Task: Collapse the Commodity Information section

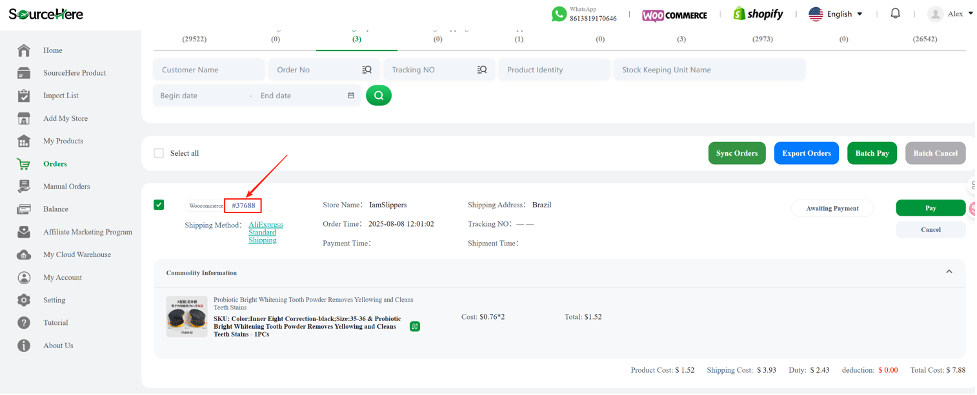Action: point(949,272)
